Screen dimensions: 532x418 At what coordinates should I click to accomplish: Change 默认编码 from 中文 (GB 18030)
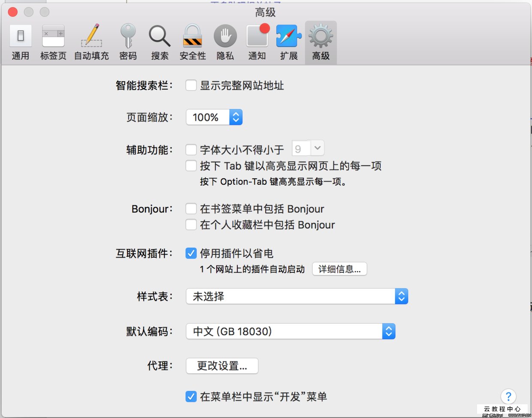[x=389, y=331]
